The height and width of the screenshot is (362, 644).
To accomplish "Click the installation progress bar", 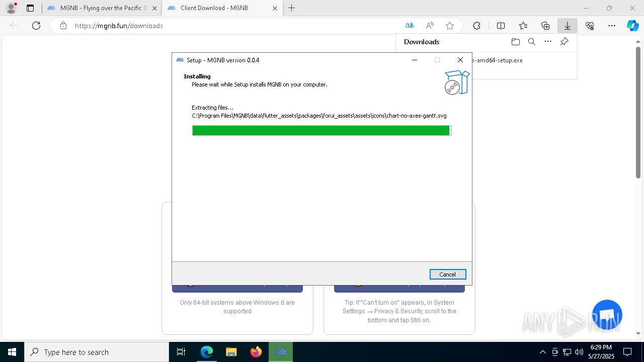I will [321, 130].
